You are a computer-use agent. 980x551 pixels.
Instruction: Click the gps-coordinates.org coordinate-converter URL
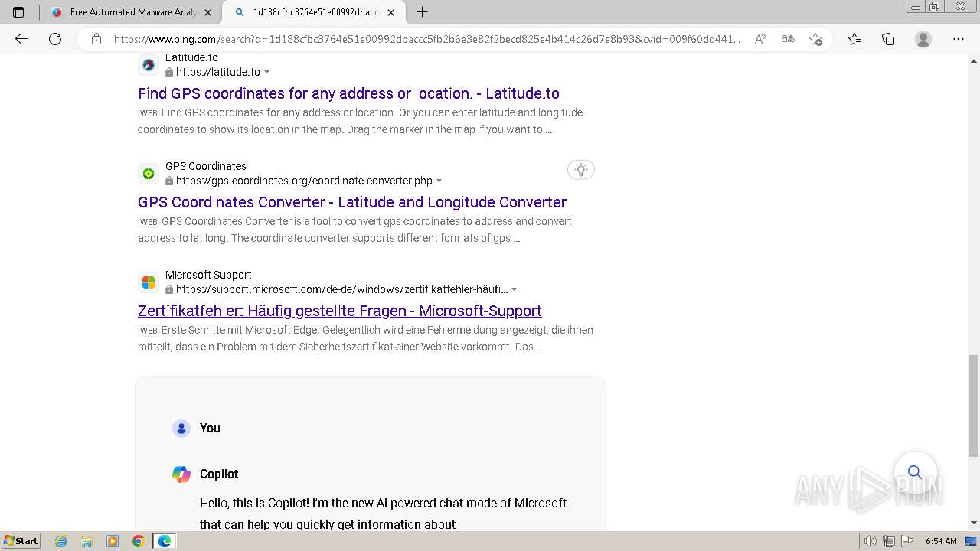pyautogui.click(x=304, y=181)
